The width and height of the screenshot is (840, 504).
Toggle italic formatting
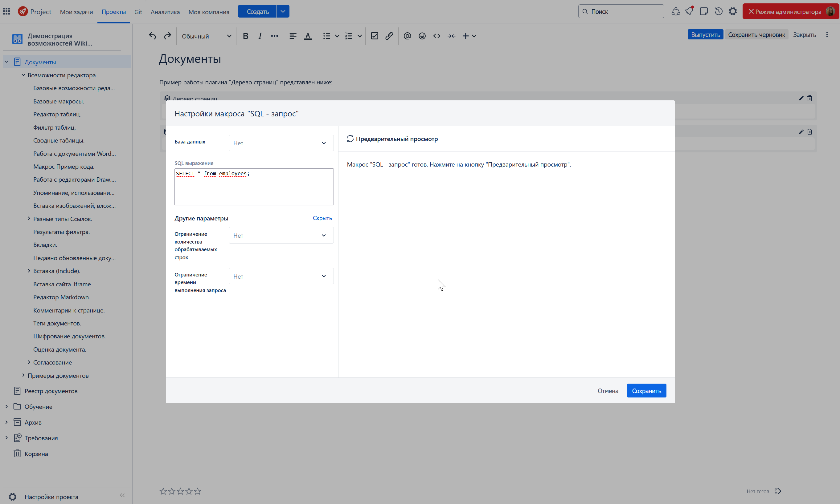click(260, 36)
